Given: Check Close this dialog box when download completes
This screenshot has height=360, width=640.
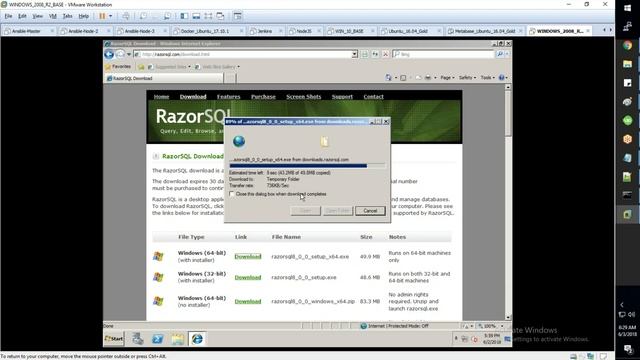Looking at the screenshot, I should coord(232,194).
